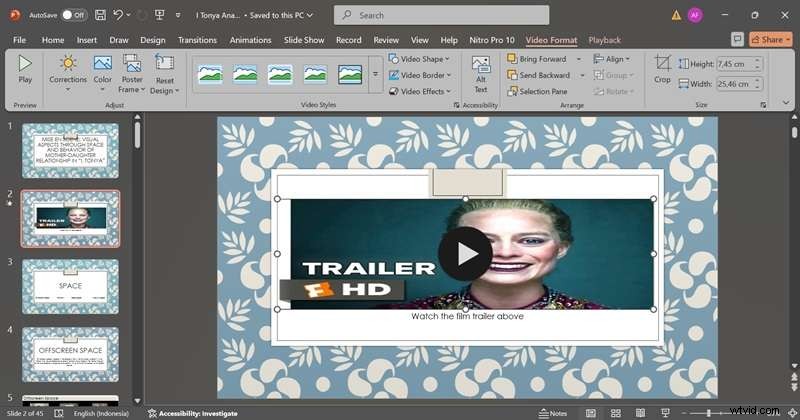Select the second video style thumbnail
Viewport: 800px width, 420px height.
(245, 75)
